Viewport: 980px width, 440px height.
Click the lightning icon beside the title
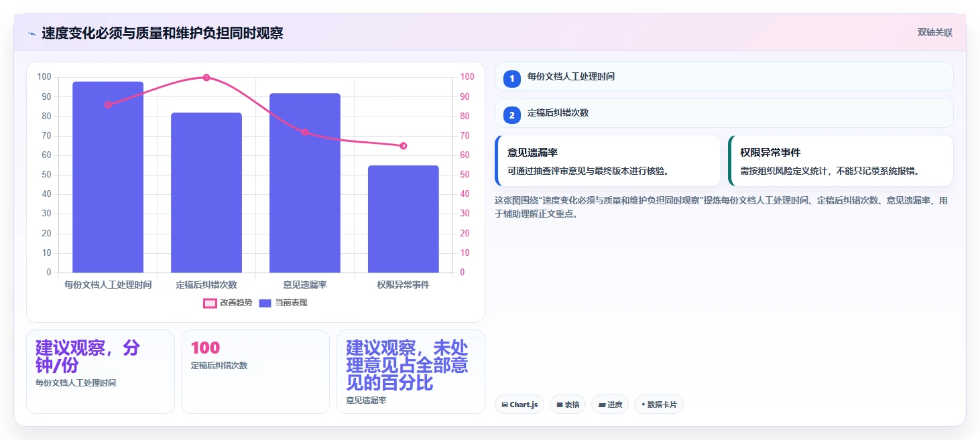[x=32, y=33]
